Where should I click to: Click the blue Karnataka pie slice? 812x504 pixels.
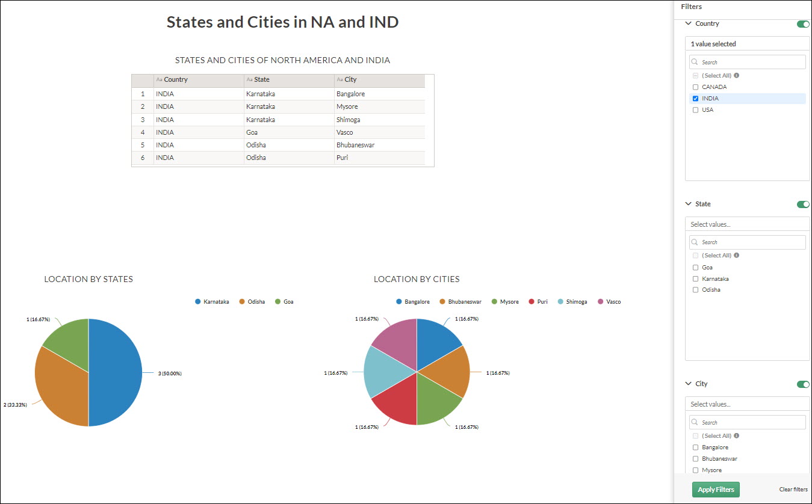(116, 373)
